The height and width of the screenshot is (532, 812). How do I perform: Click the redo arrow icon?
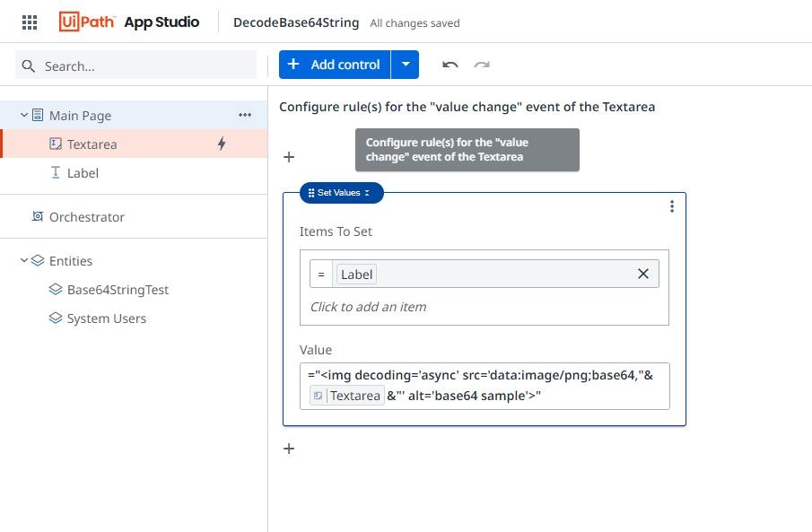(483, 65)
